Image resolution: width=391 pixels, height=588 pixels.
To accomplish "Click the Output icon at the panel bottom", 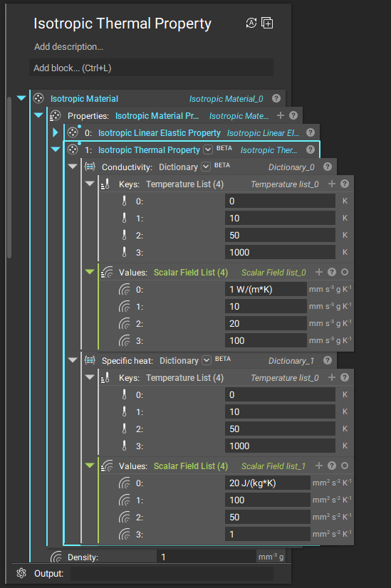I will coord(22,573).
